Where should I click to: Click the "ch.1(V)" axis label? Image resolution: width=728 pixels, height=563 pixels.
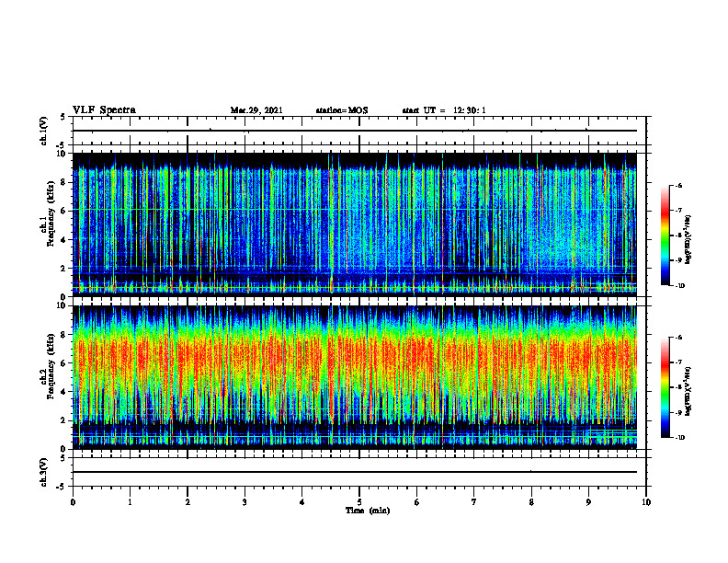[44, 131]
